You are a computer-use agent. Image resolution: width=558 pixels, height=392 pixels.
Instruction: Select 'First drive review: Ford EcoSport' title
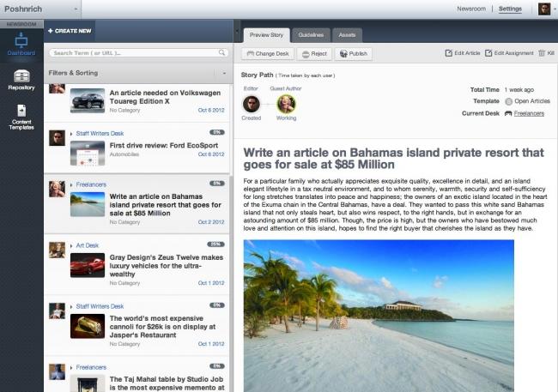pos(164,145)
